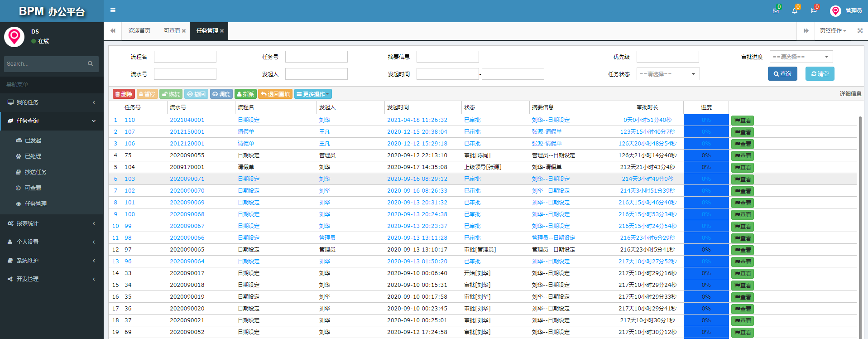Open the 审批进度 dropdown
This screenshot has height=339, width=868.
point(801,57)
